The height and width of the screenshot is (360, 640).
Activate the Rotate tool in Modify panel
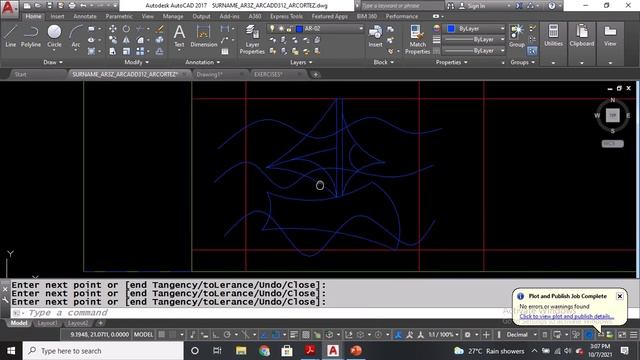127,29
